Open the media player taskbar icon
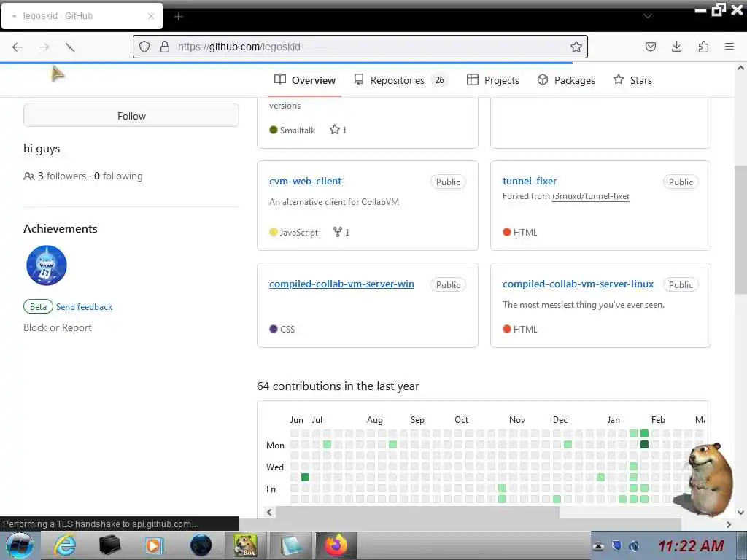This screenshot has width=747, height=560. tap(154, 545)
